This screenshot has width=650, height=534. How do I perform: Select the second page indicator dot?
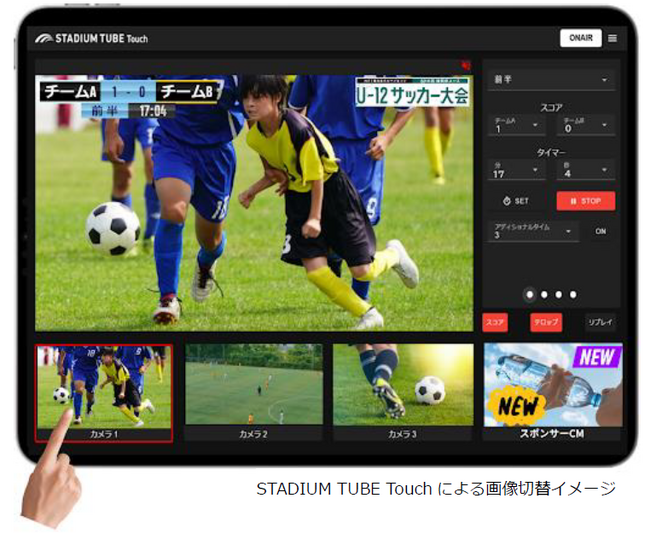point(544,295)
